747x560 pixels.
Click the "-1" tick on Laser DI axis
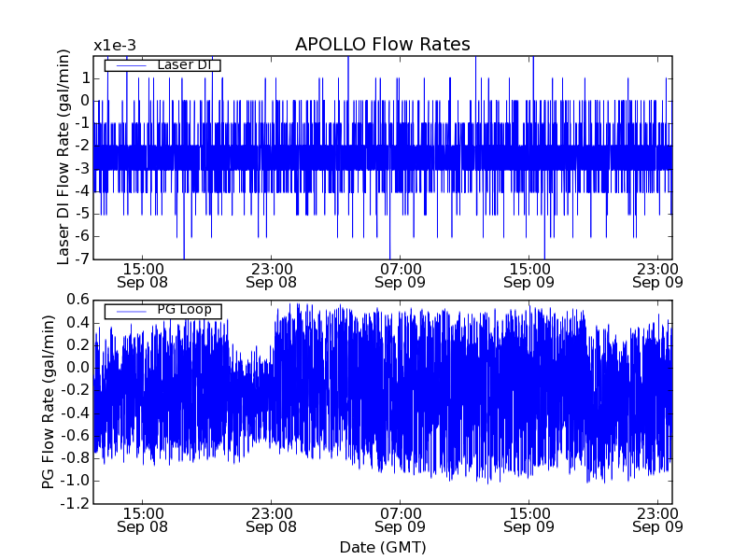pyautogui.click(x=82, y=123)
